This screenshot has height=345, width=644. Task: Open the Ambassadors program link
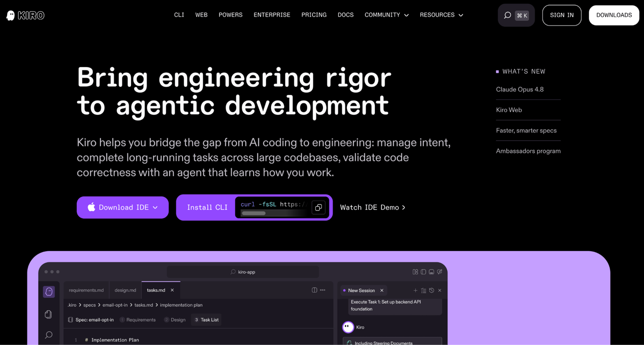point(528,151)
